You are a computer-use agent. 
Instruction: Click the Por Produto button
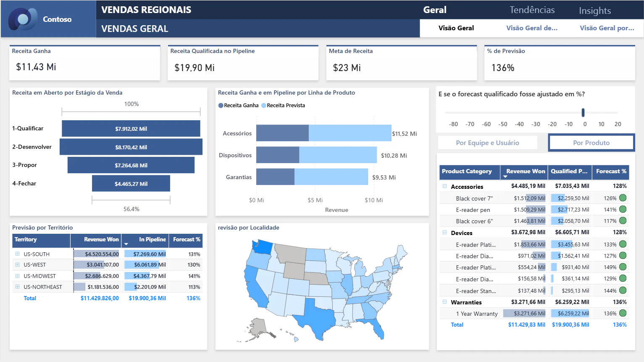591,143
